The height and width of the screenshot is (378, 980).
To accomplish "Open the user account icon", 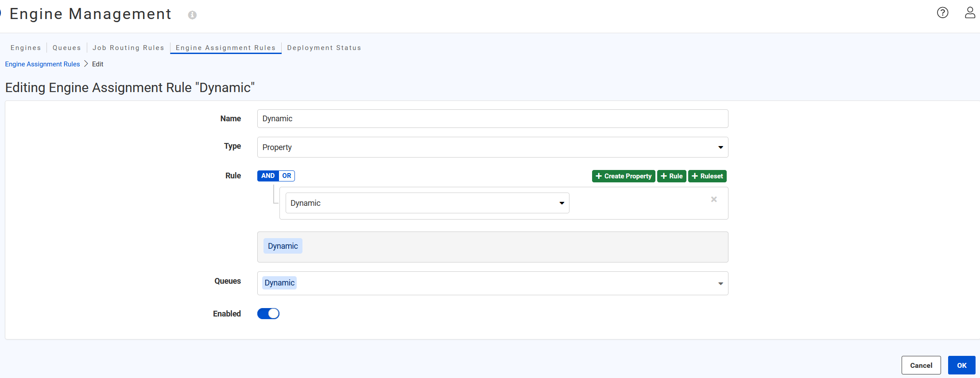I will click(970, 13).
